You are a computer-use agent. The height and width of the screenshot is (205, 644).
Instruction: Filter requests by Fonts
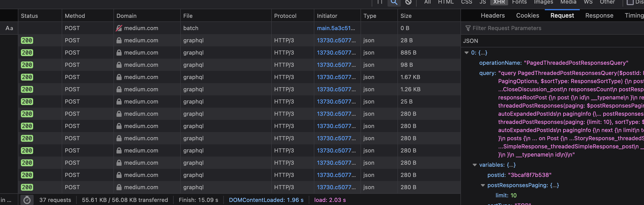(519, 2)
